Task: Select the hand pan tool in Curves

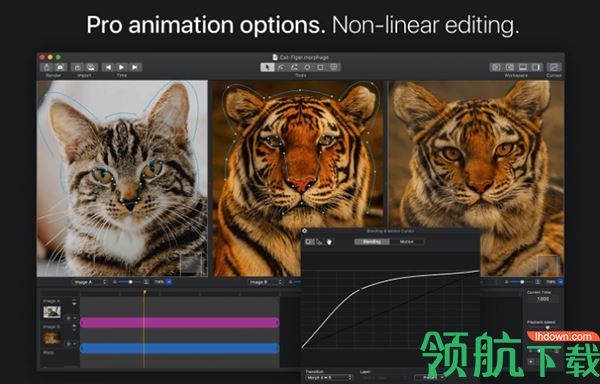Action: coord(329,242)
